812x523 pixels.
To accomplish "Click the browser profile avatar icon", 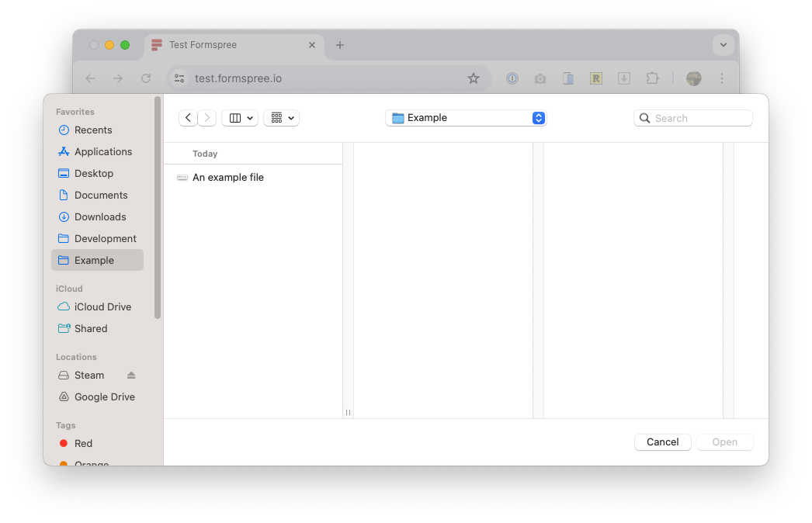I will 693,78.
